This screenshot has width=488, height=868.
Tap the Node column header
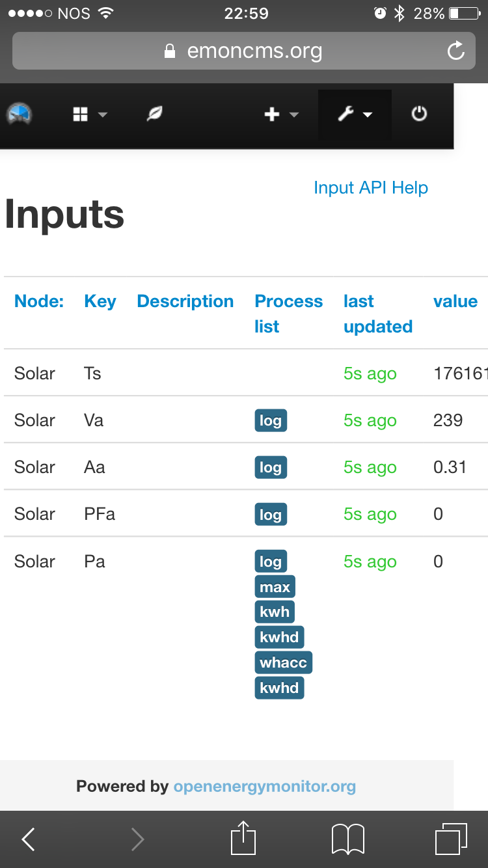[39, 301]
